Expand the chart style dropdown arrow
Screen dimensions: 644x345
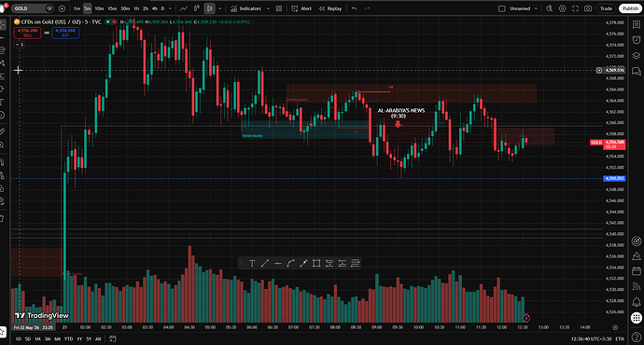coord(220,8)
